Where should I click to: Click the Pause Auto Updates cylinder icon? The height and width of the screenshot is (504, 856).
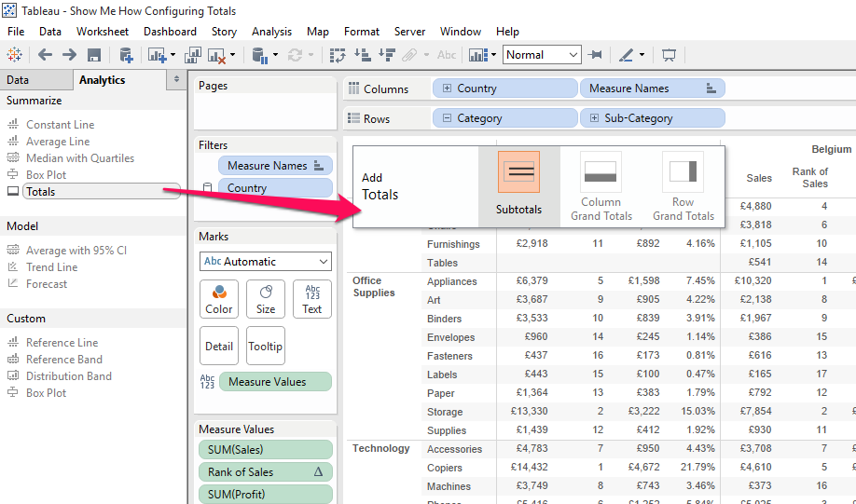[x=260, y=55]
